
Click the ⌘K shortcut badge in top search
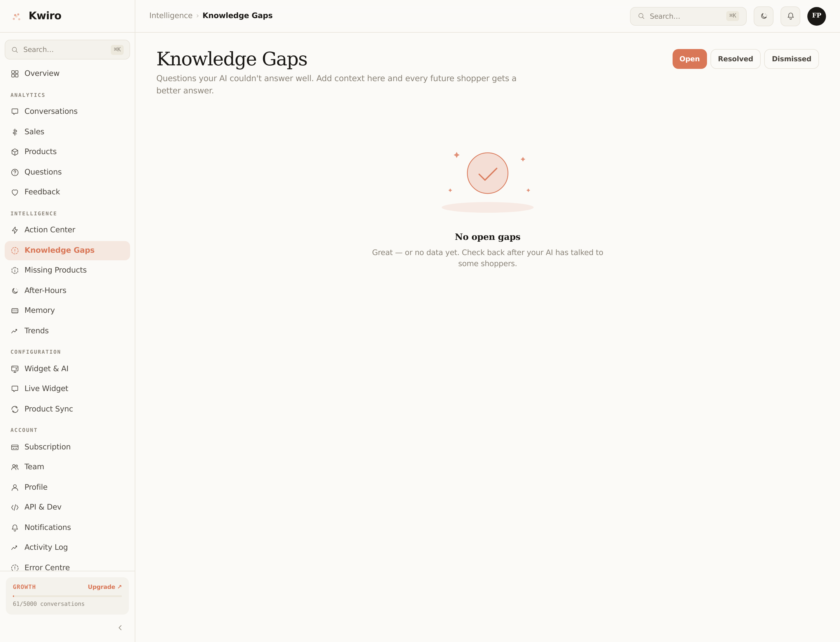click(732, 16)
